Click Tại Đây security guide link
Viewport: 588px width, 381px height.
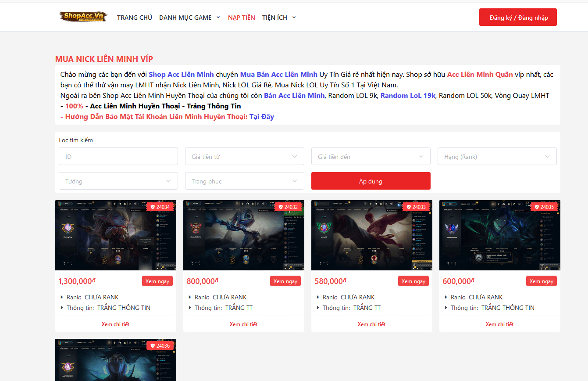262,117
